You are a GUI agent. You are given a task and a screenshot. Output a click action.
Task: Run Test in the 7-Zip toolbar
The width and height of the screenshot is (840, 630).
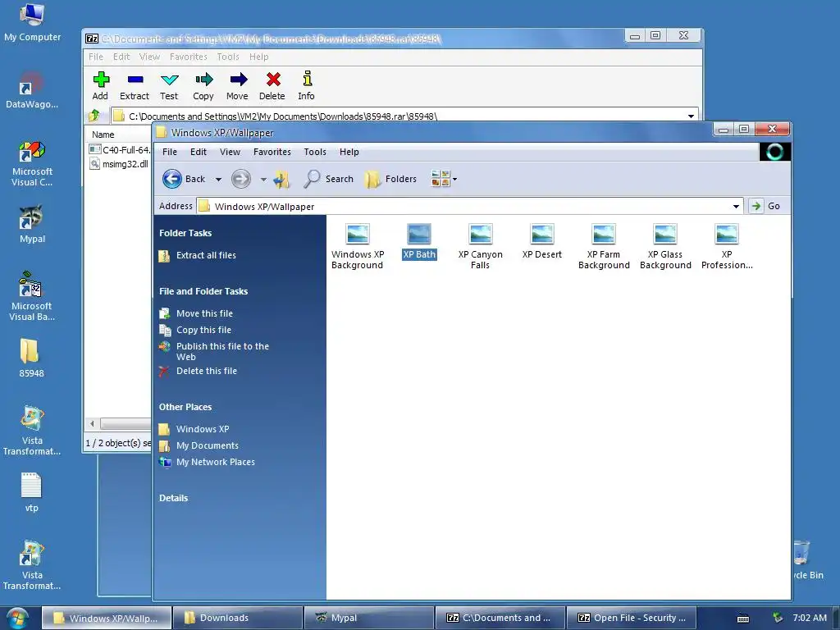[x=169, y=85]
